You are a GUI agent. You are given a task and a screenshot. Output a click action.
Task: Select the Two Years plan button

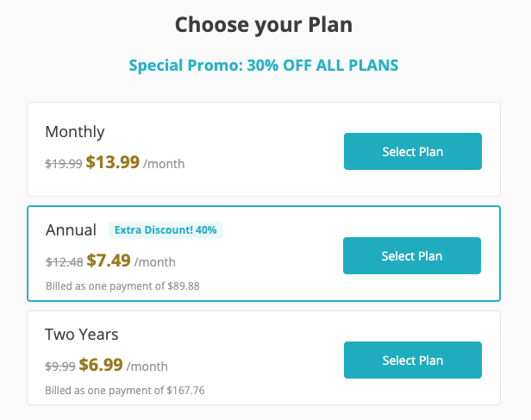(x=412, y=360)
